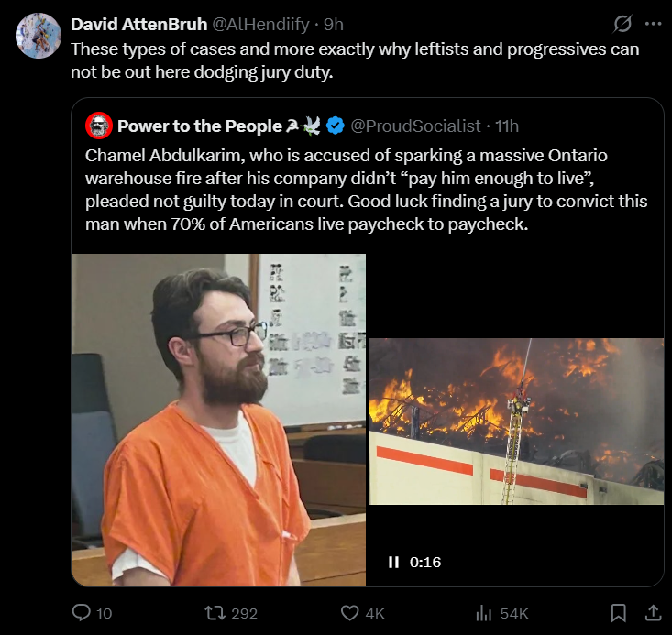
Task: Open the @AlHendiify handle link
Action: (260, 25)
